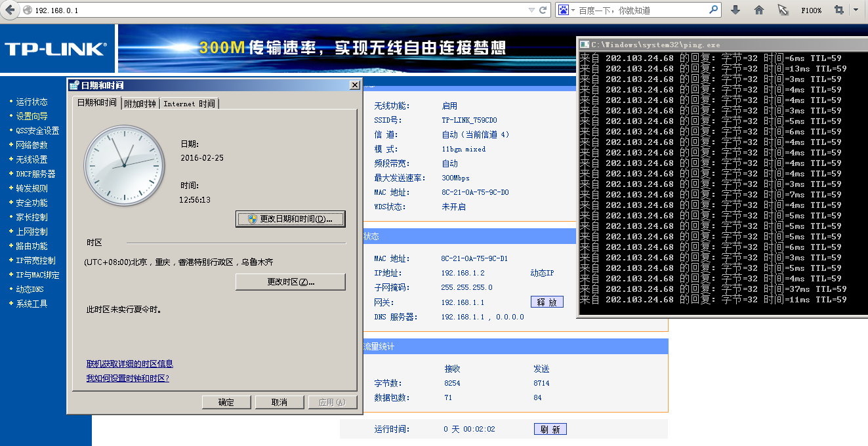Click the ping.exe console title icon

pos(585,45)
